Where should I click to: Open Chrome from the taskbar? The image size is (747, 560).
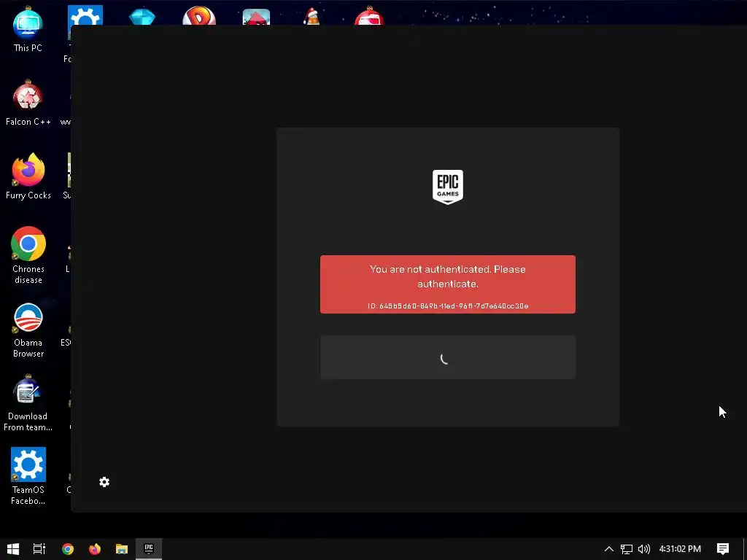68,548
